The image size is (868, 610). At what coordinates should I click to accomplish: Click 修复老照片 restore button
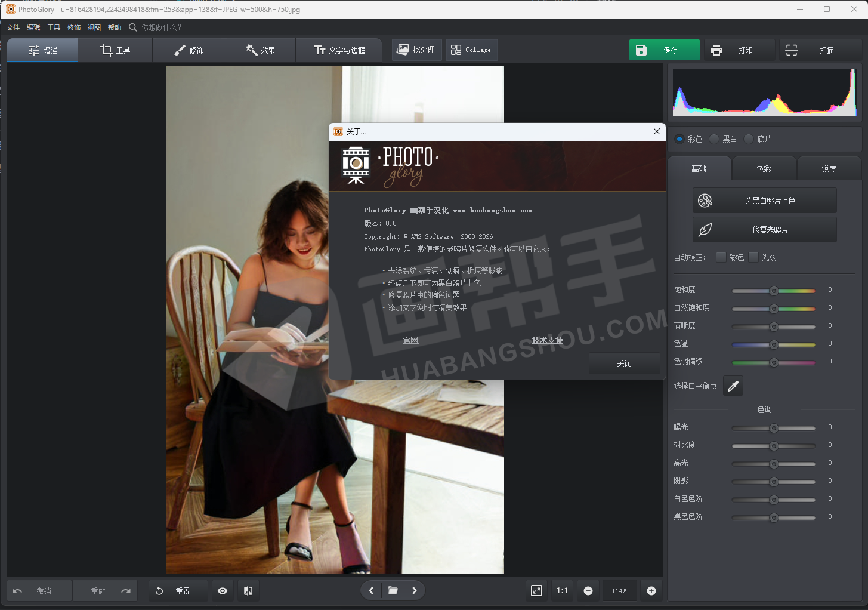765,230
